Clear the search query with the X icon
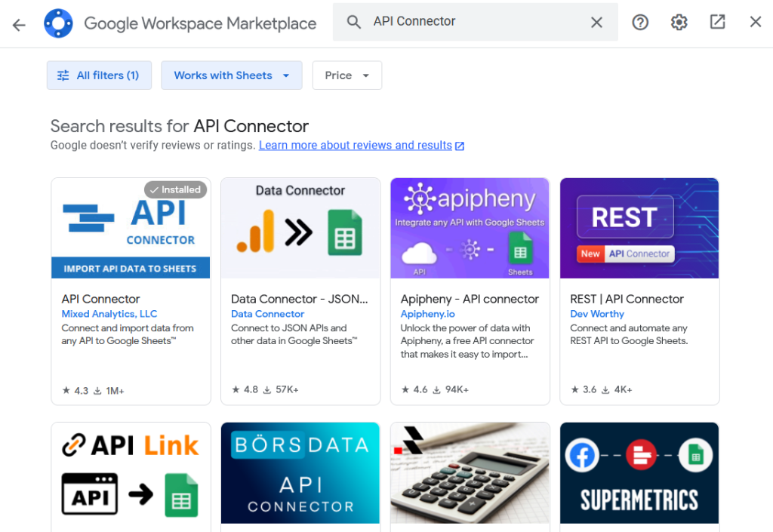The image size is (773, 532). click(x=596, y=22)
